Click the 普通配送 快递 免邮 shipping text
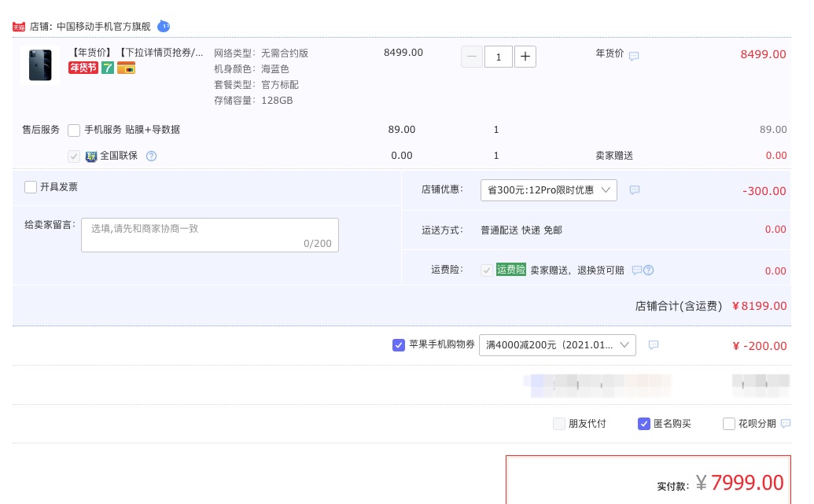The image size is (814, 504). pyautogui.click(x=521, y=230)
